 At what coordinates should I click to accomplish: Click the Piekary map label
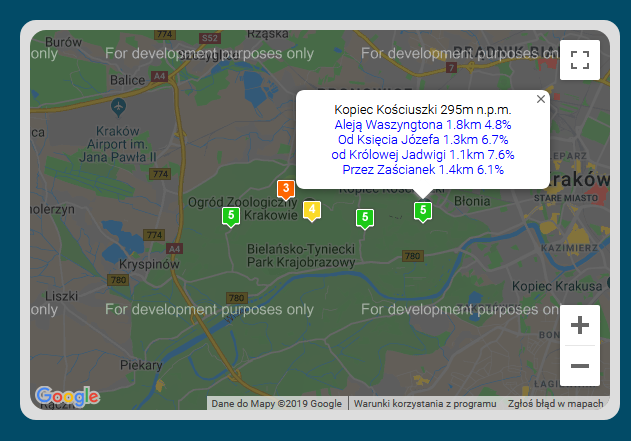coord(141,365)
